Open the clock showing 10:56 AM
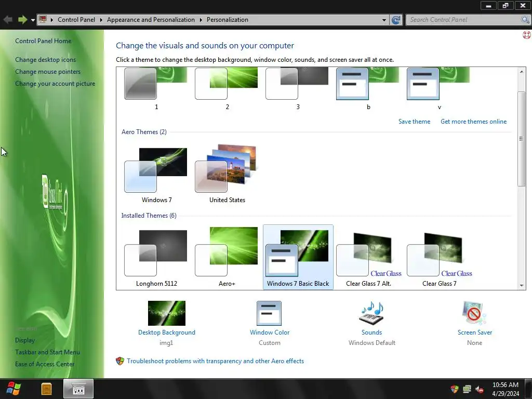Viewport: 532px width, 399px height. tap(505, 389)
